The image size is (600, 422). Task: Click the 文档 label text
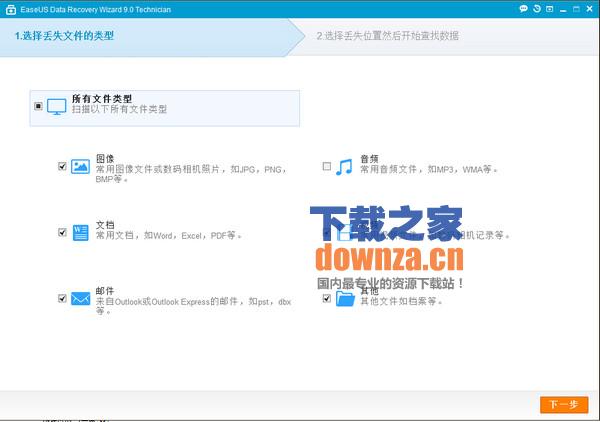(105, 225)
